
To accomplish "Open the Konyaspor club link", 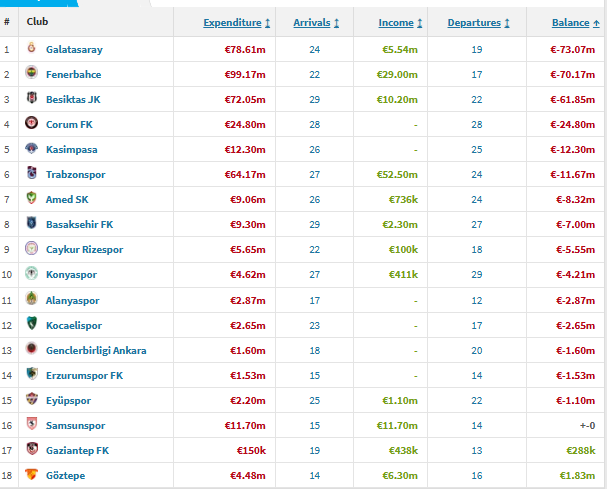I will (x=71, y=275).
